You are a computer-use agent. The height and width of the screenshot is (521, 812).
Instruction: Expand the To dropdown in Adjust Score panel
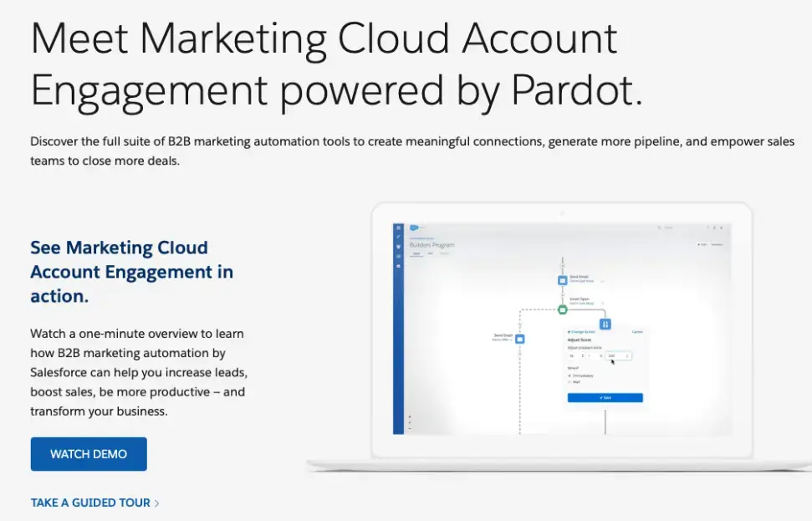pos(577,355)
